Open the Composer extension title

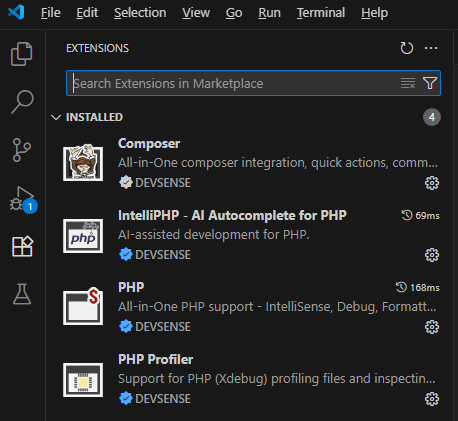(x=149, y=144)
